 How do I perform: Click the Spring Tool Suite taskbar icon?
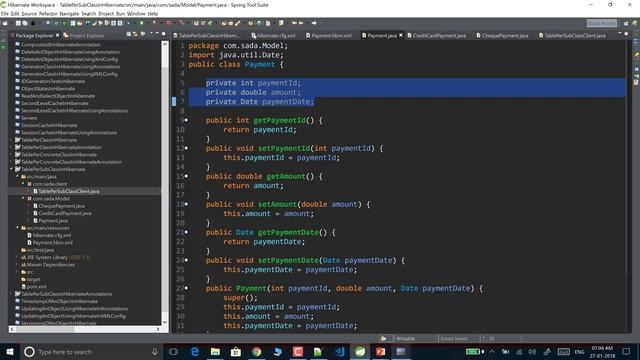360,351
